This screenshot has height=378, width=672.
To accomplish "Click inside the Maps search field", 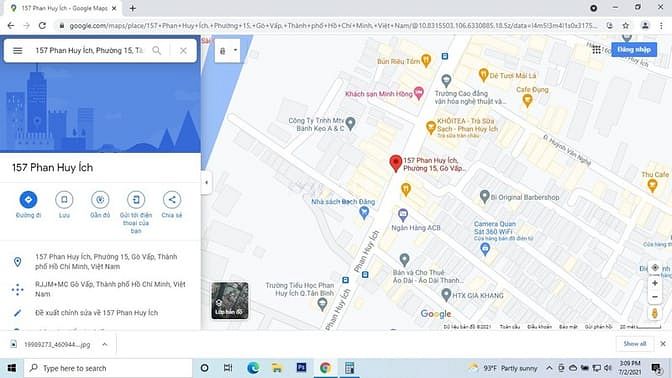I will click(89, 51).
